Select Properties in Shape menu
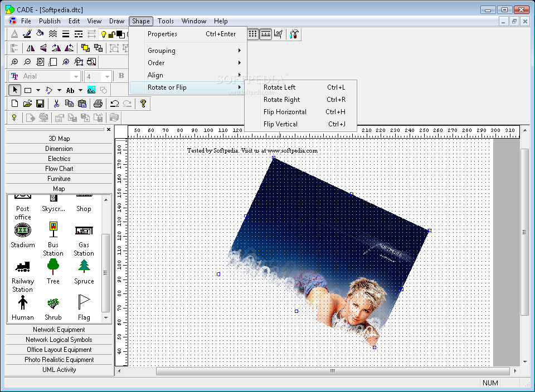 tap(188, 34)
